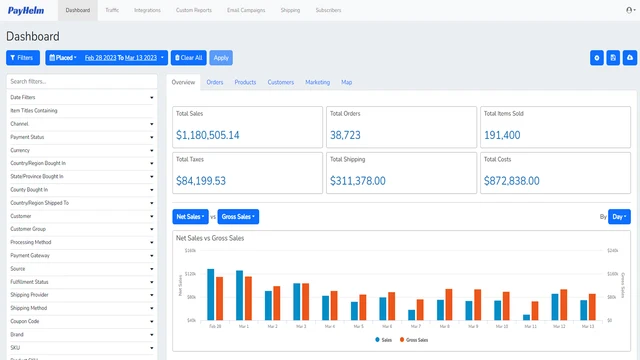This screenshot has height=360, width=640.
Task: Click the save report icon button
Action: click(x=613, y=58)
